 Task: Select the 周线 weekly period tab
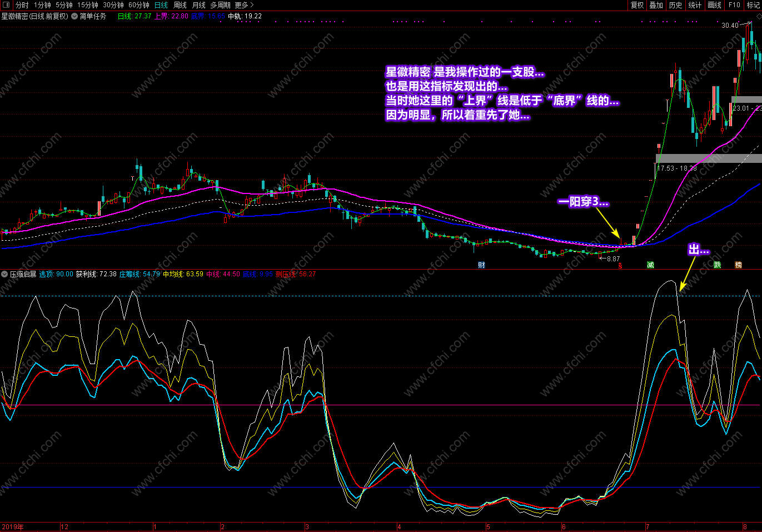180,5
